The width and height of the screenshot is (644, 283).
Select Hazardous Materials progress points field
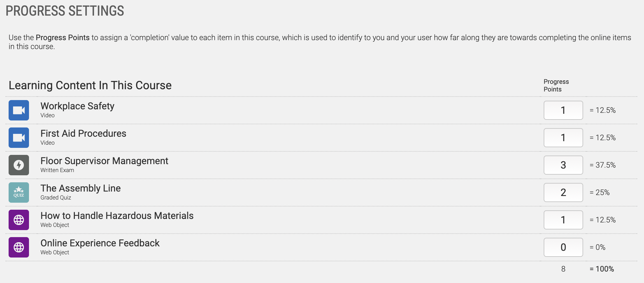tap(563, 220)
